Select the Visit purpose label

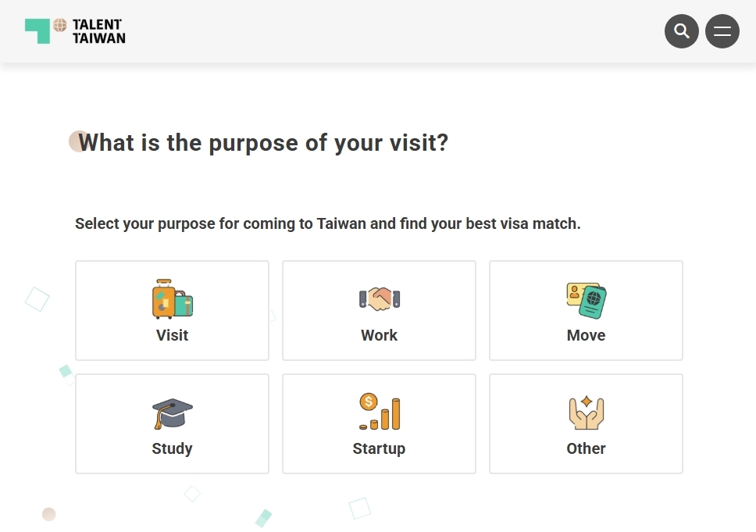click(x=172, y=335)
